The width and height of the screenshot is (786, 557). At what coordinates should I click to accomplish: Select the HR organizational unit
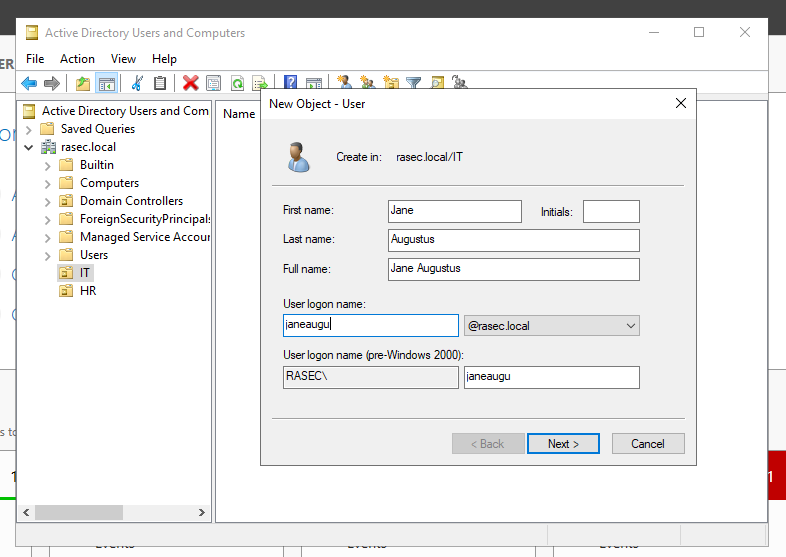[88, 291]
